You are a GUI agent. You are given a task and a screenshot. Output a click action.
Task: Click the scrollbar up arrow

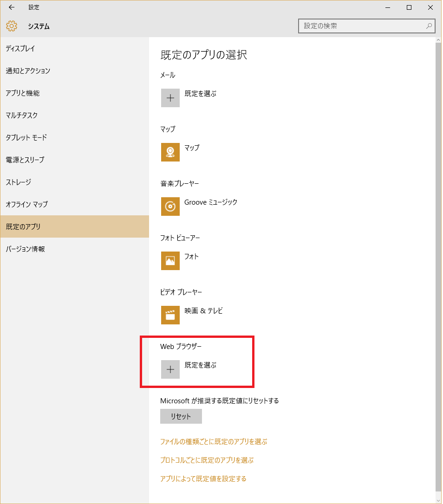click(x=438, y=40)
